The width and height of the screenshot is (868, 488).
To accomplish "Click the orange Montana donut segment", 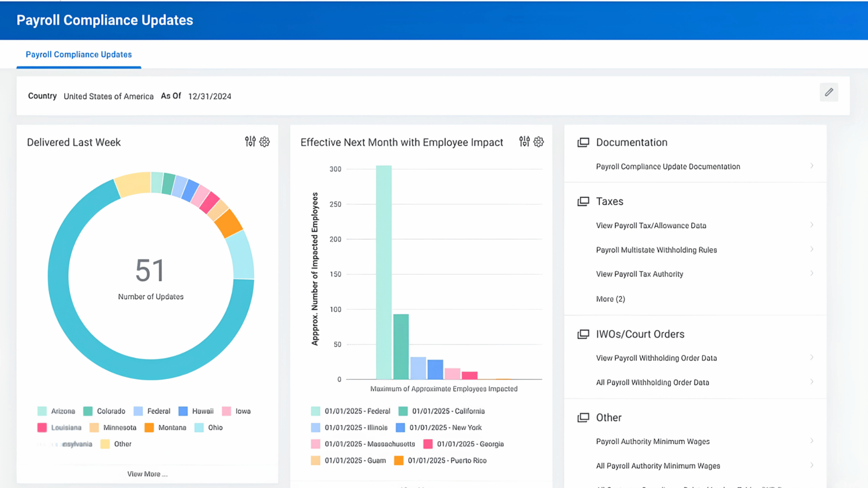I will tap(229, 224).
